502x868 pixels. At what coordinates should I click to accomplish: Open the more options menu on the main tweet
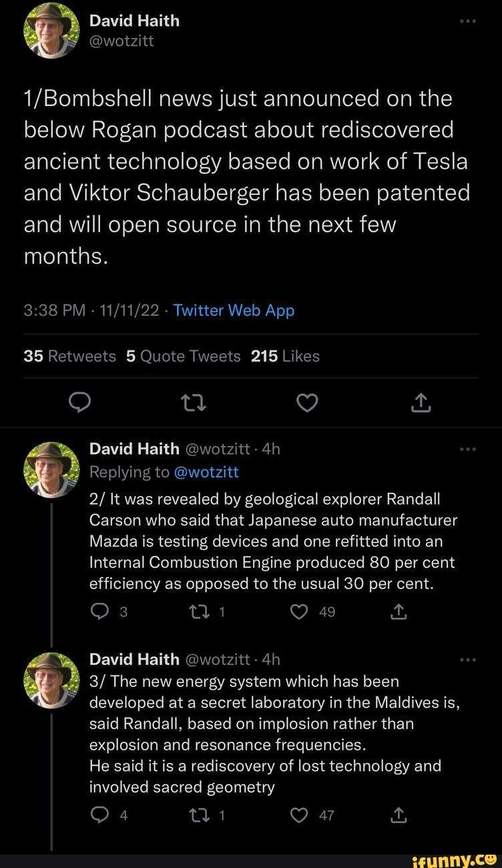[x=468, y=20]
